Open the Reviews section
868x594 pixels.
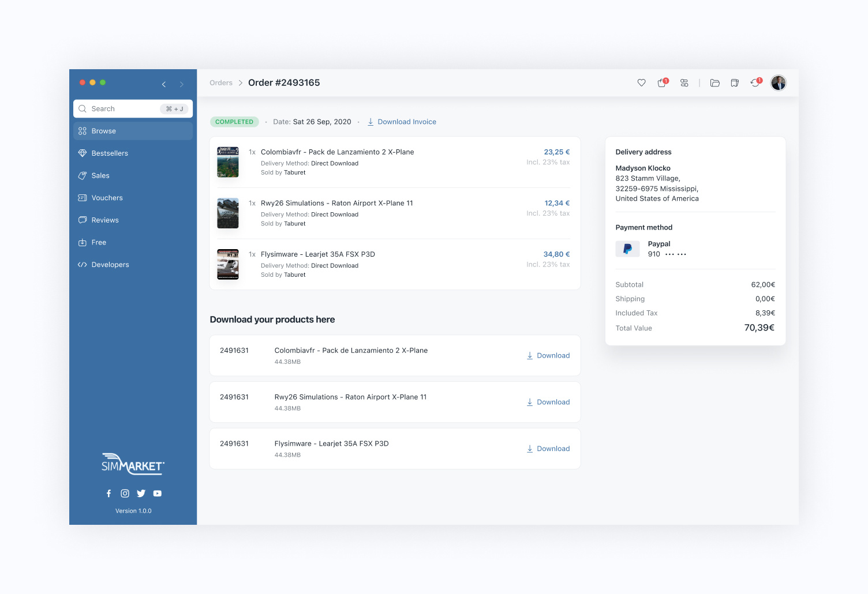tap(106, 220)
